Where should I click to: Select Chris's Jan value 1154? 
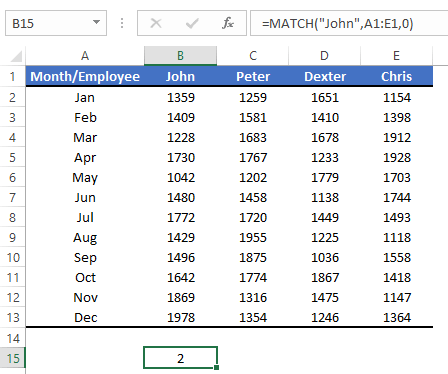[396, 97]
